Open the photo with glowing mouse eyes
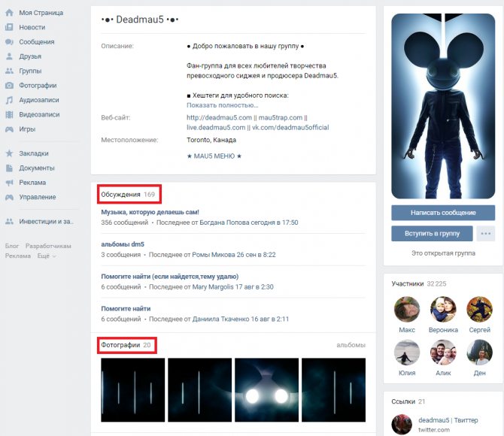Screen dimensions: 504x436 pyautogui.click(x=266, y=389)
